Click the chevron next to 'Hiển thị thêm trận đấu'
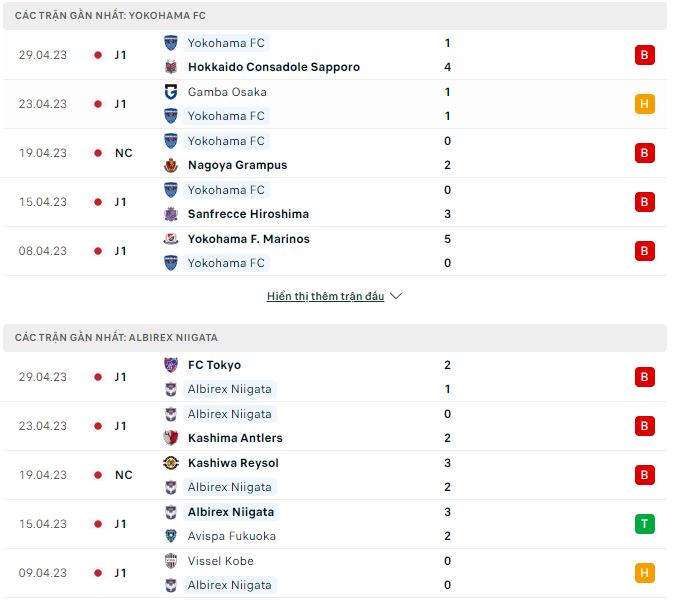The width and height of the screenshot is (675, 600). click(x=396, y=296)
